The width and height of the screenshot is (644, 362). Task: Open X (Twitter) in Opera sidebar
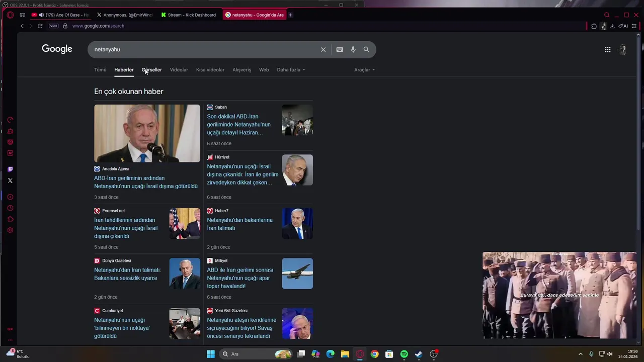pos(10,180)
